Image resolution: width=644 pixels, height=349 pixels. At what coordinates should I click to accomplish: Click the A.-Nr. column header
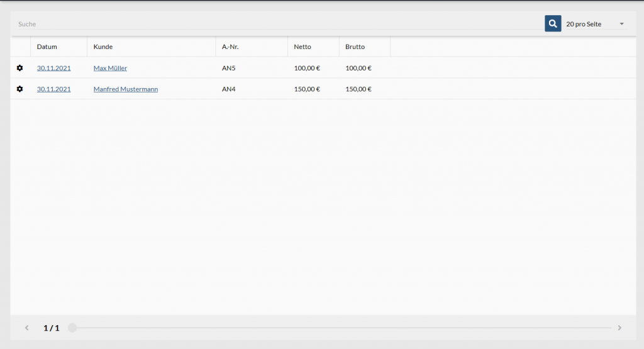(x=230, y=47)
